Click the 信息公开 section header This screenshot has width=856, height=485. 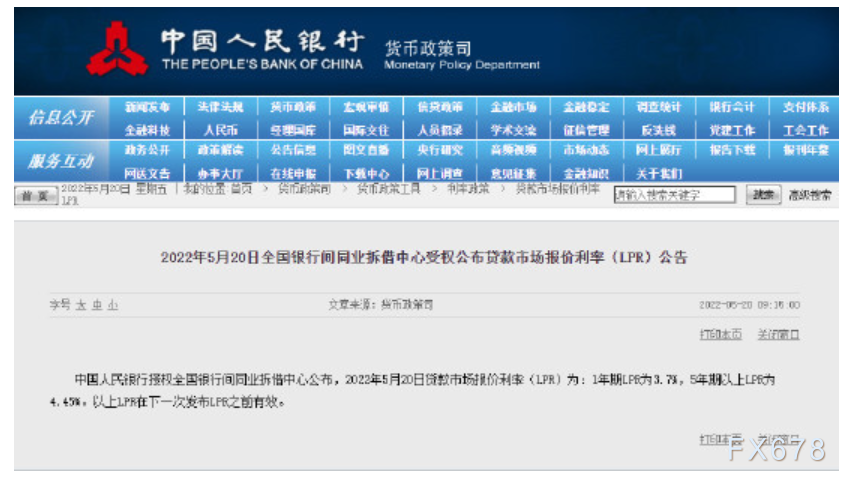coord(61,117)
